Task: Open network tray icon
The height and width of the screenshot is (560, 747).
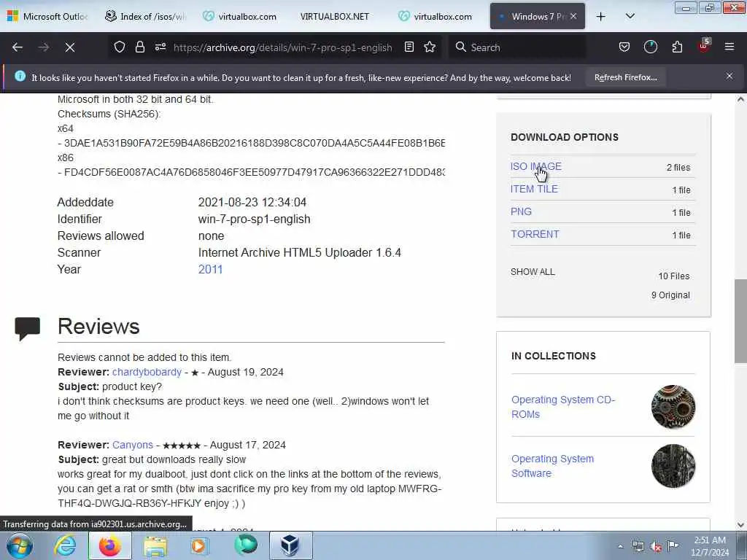Action: pyautogui.click(x=638, y=546)
